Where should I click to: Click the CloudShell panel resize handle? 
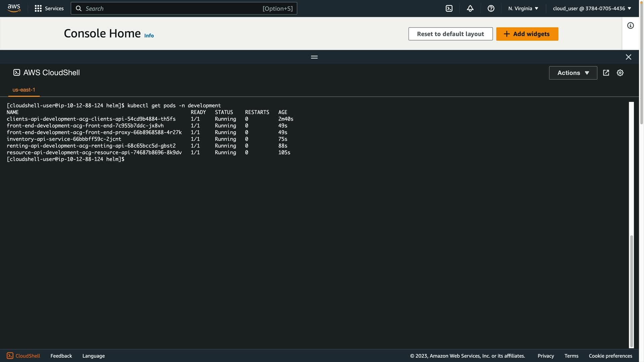[314, 57]
